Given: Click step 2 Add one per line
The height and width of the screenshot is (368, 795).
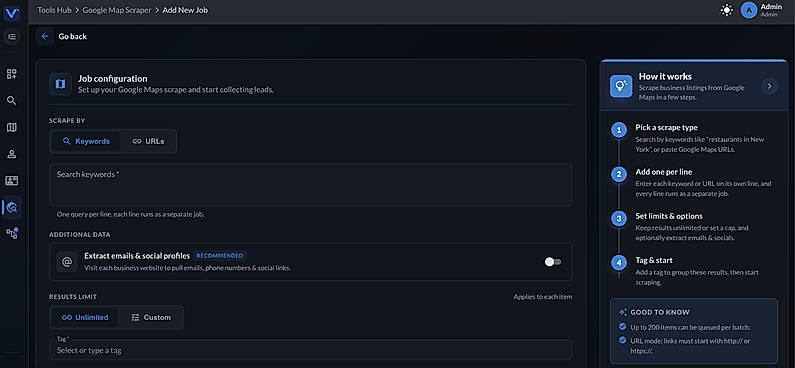Looking at the screenshot, I should [663, 172].
